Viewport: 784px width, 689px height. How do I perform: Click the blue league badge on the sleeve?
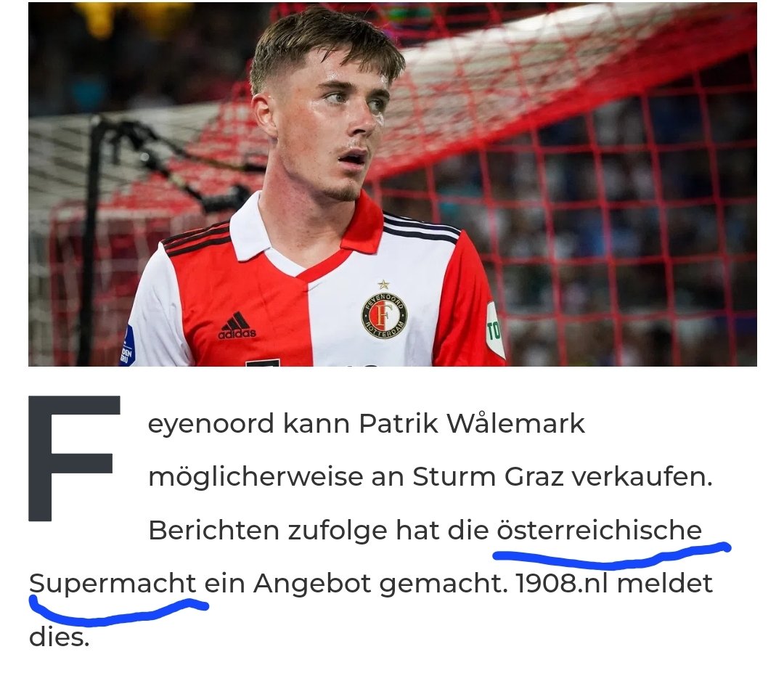coord(127,348)
